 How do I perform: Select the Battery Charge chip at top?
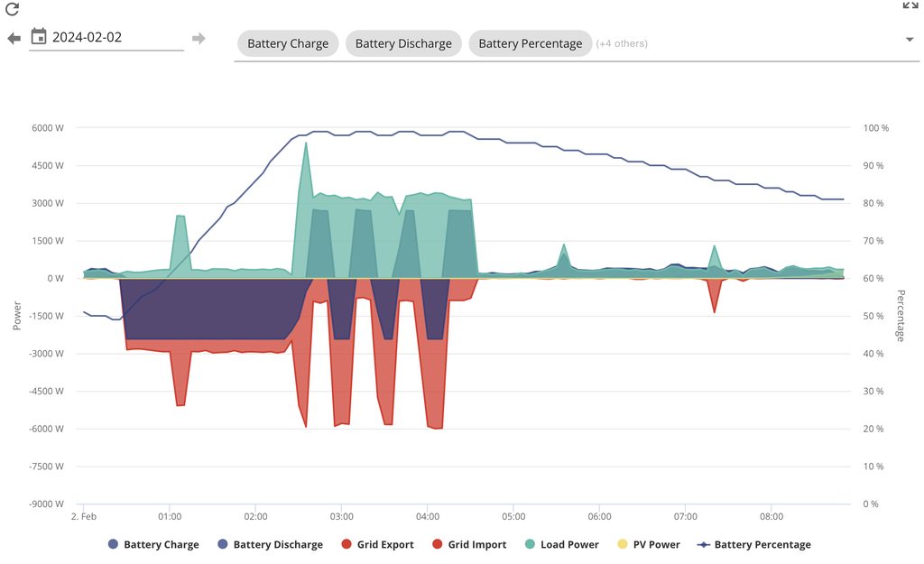(x=288, y=43)
